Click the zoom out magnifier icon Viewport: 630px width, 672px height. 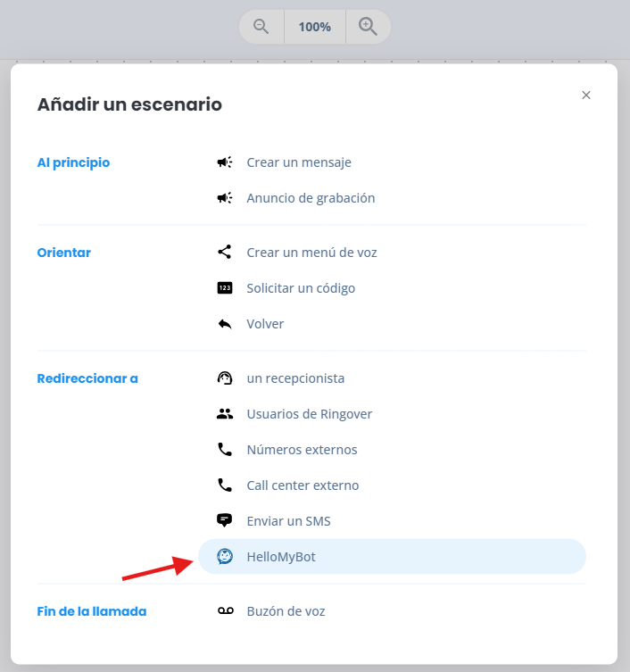[261, 27]
